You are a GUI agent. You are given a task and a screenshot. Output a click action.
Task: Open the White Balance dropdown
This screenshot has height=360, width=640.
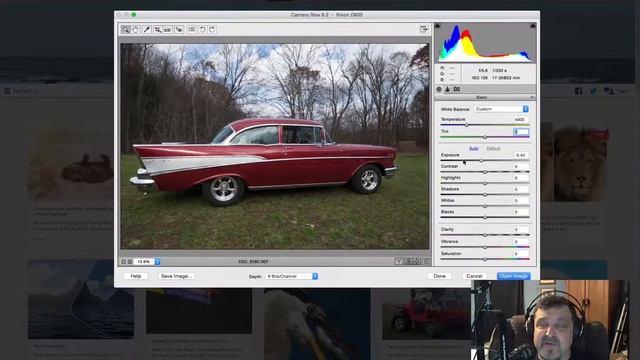tap(502, 109)
